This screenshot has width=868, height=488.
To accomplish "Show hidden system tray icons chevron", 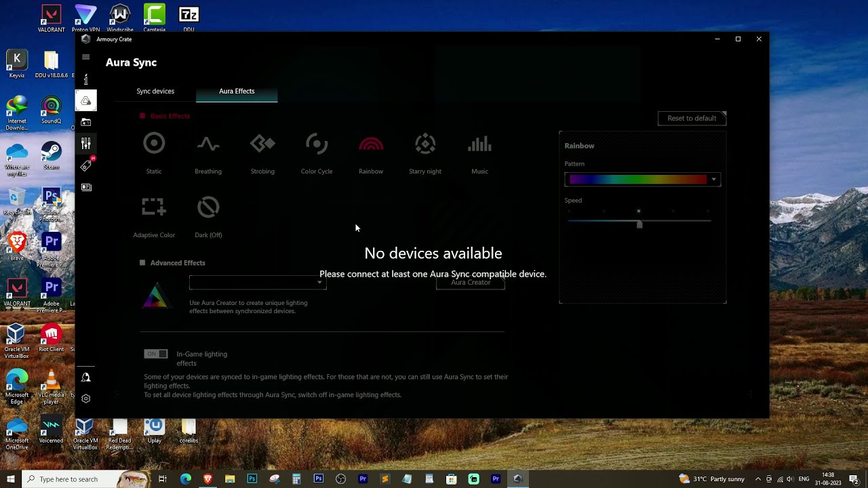I will [x=758, y=479].
